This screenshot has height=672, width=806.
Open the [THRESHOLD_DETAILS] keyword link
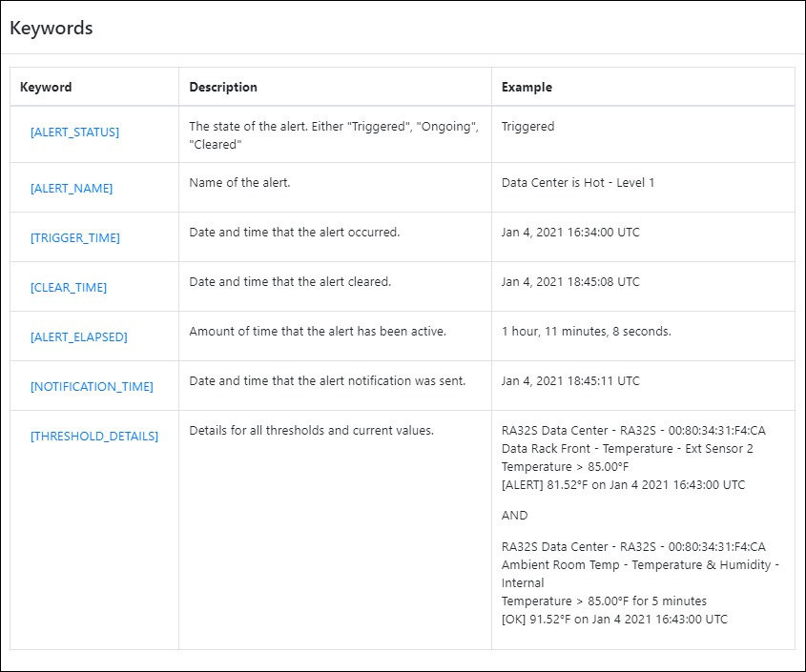94,437
